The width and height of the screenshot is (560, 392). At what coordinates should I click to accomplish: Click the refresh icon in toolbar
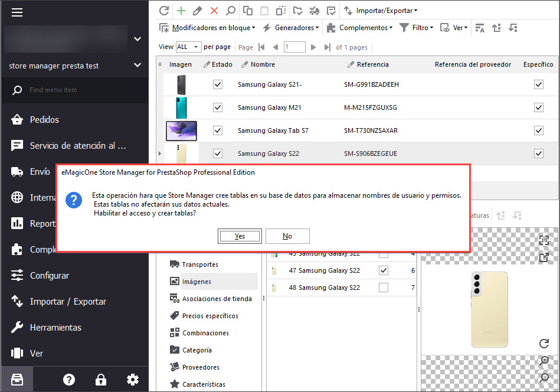coord(164,11)
